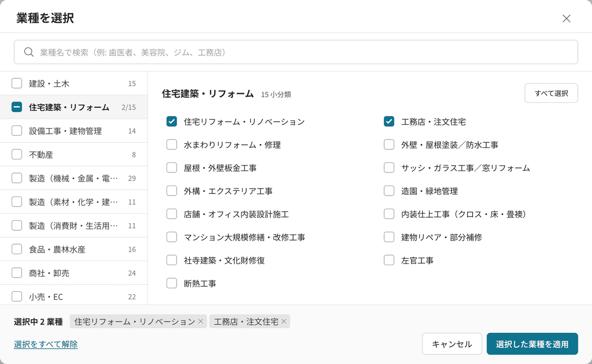Check the 食品・農林水産 category checkbox
Viewport: 592px width, 364px height.
pyautogui.click(x=17, y=249)
